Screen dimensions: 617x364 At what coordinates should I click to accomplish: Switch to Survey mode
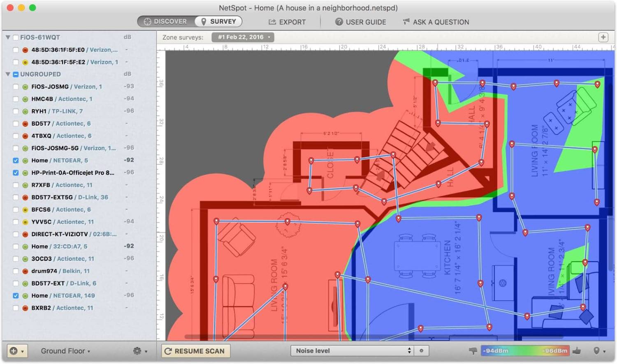[218, 21]
